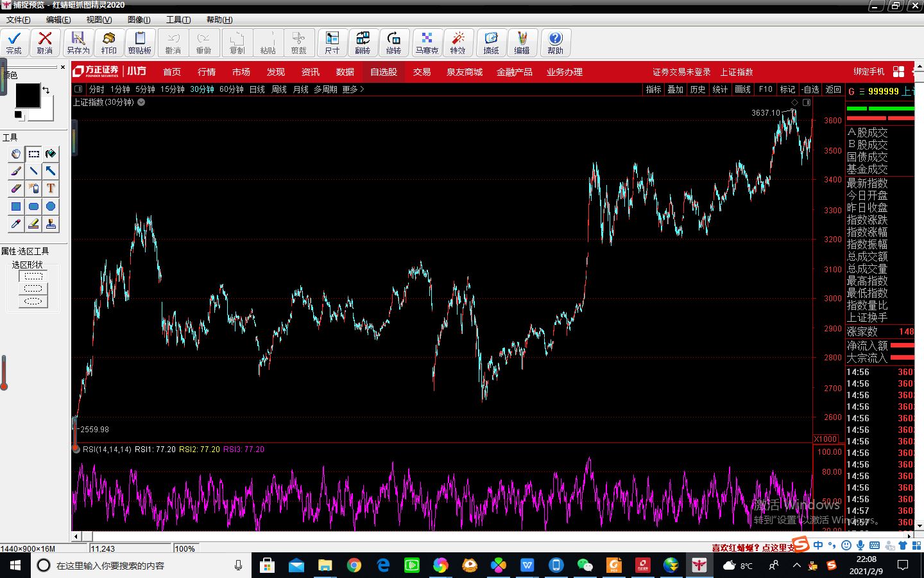Apply the 马赛克 mosaic tool
Viewport: 924px width, 578px height.
427,42
